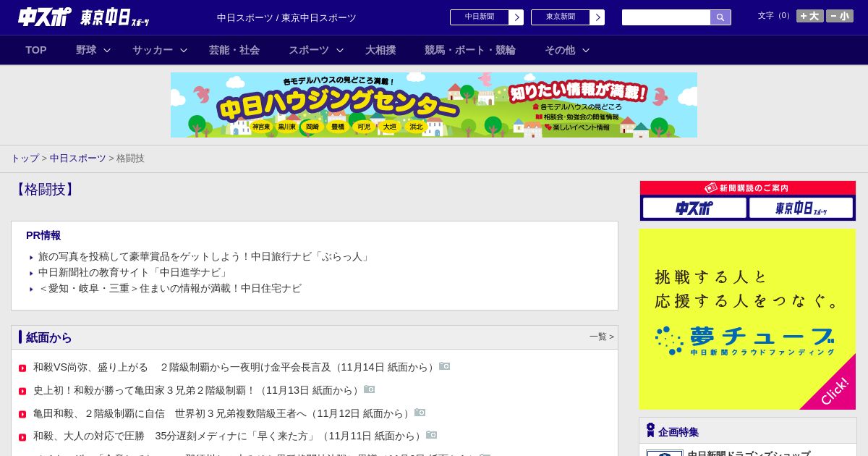Open the 大相撲 section
This screenshot has width=868, height=456.
(380, 50)
